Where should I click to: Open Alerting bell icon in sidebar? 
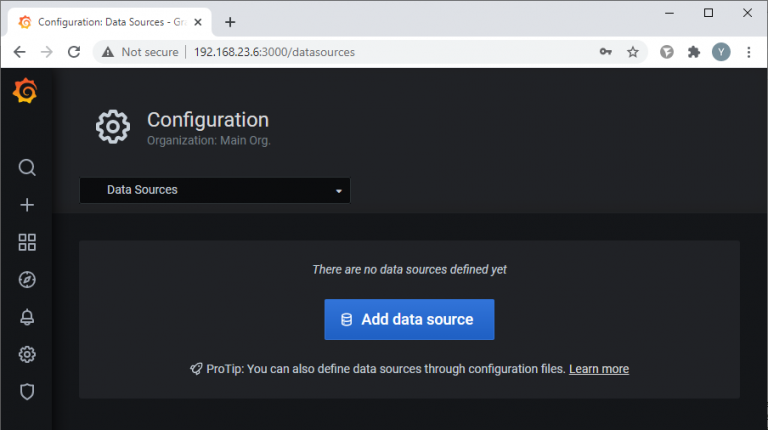pos(27,317)
